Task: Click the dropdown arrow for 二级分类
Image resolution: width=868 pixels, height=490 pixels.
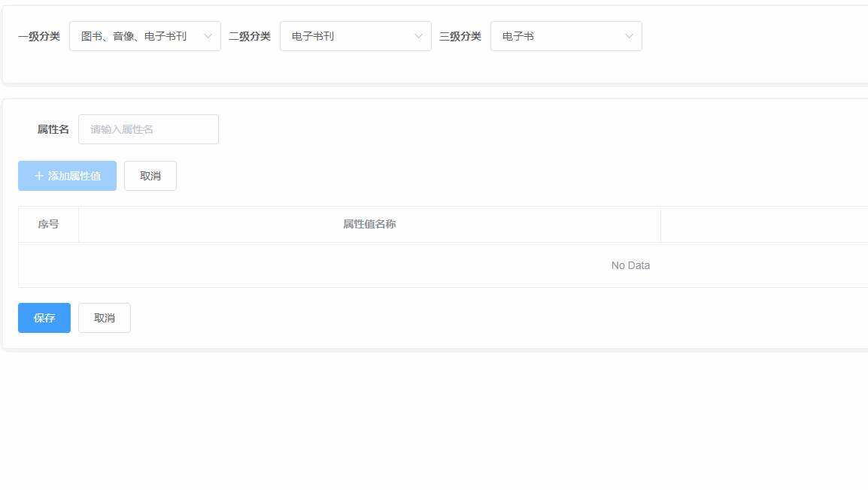Action: [x=418, y=35]
